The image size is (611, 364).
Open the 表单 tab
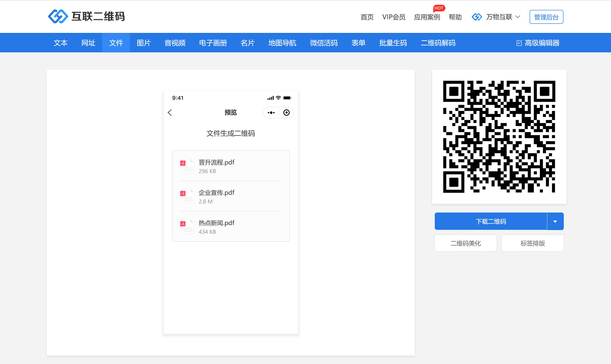[359, 43]
